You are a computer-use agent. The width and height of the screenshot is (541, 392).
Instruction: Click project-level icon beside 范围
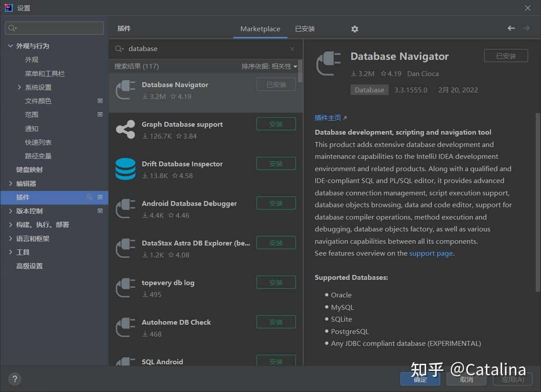point(100,114)
